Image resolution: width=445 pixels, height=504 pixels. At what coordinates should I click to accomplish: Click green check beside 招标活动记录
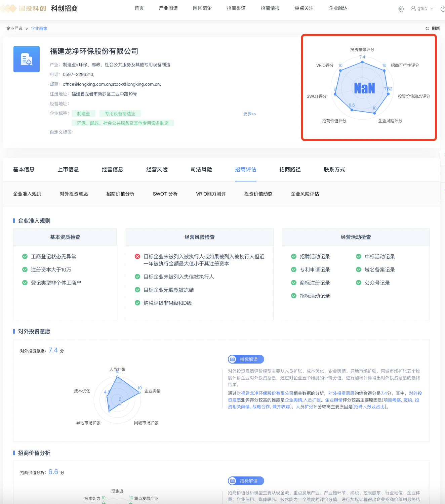point(294,296)
